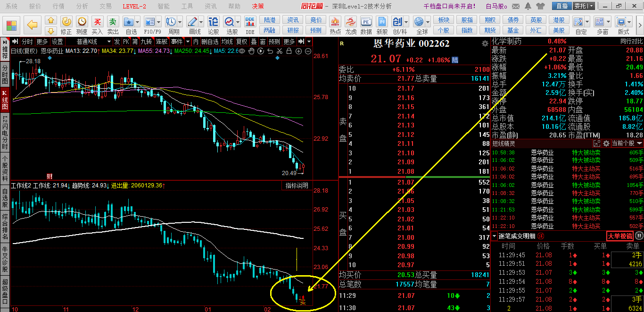Open the 测速 speed test clock icon

(x=82, y=22)
